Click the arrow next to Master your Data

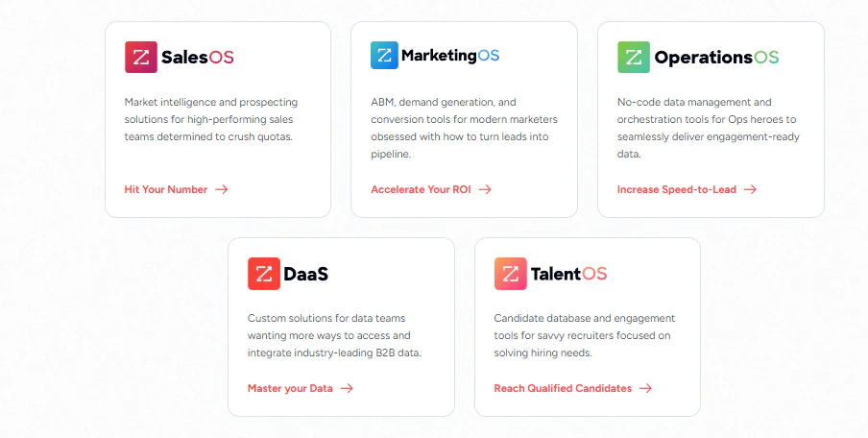347,388
